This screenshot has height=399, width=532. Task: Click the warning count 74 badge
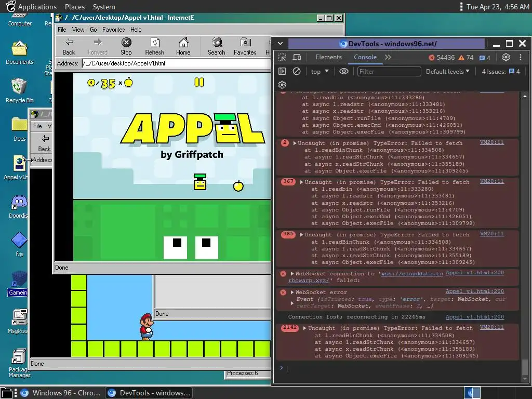click(x=466, y=58)
